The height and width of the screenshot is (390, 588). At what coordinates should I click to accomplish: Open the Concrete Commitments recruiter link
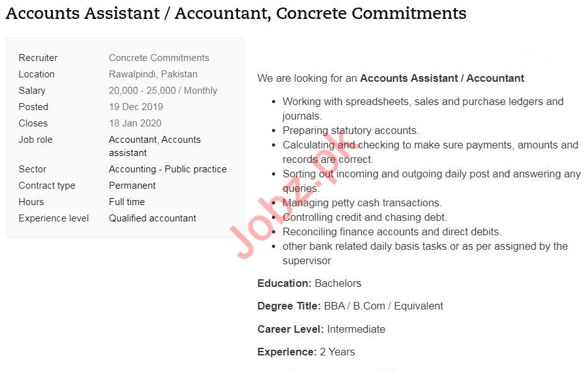coord(159,58)
